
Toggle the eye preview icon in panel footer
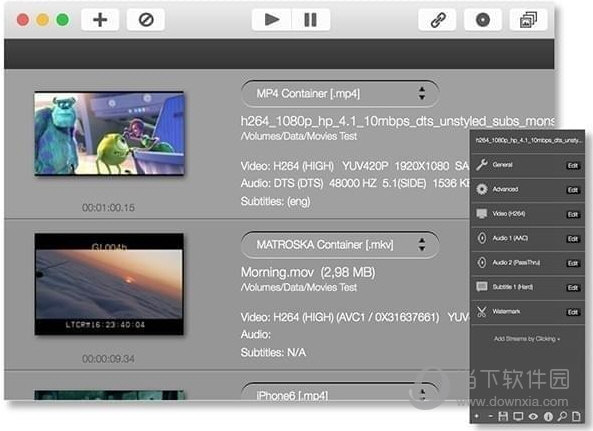(x=533, y=417)
